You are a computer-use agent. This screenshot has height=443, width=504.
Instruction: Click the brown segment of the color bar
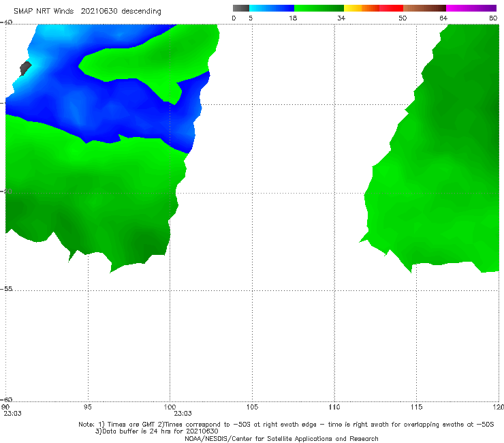coord(424,8)
